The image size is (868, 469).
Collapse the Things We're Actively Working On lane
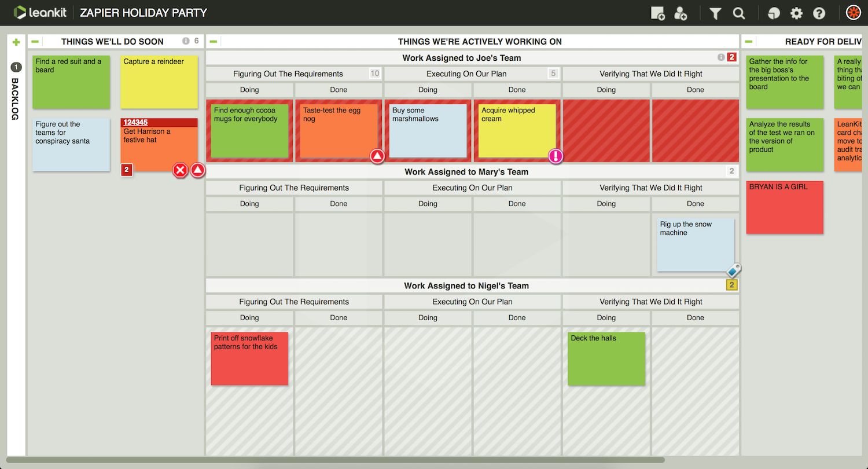tap(214, 42)
